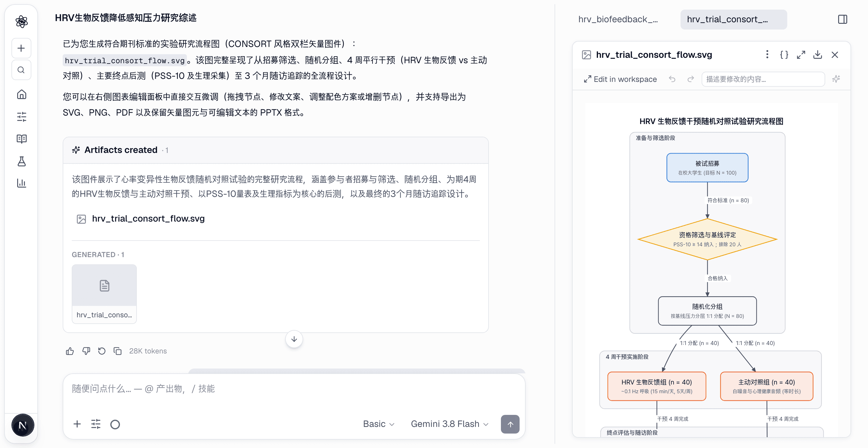Thumbs down the response

pos(86,351)
